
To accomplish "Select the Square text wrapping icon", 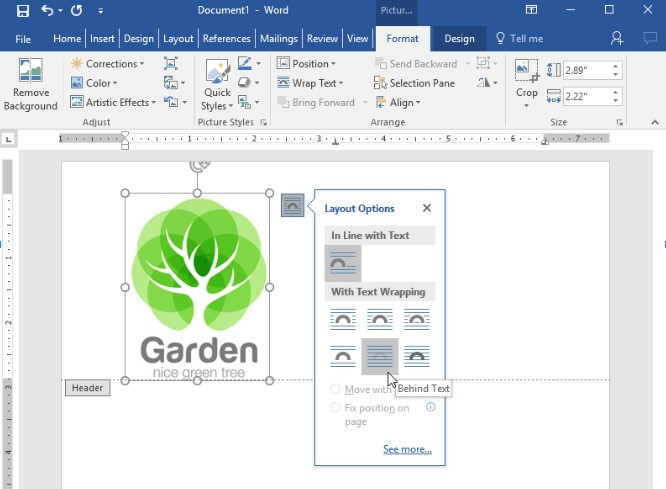I will 343,319.
